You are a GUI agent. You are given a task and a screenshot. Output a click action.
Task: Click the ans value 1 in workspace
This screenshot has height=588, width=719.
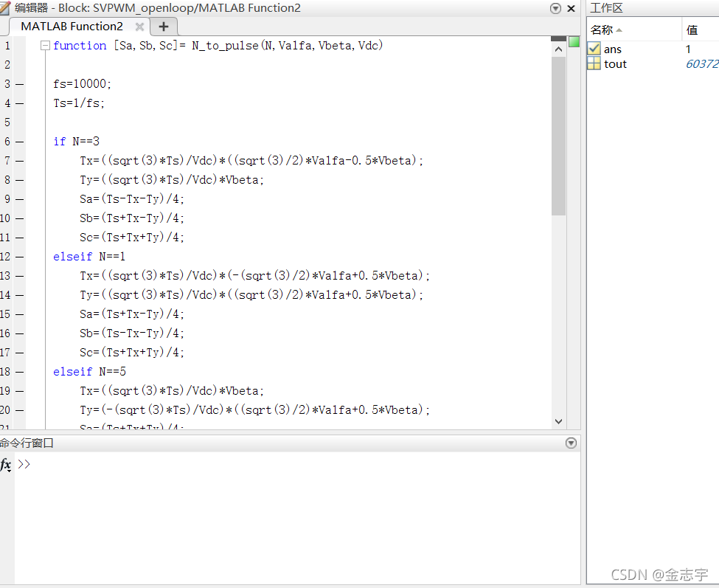pos(688,49)
